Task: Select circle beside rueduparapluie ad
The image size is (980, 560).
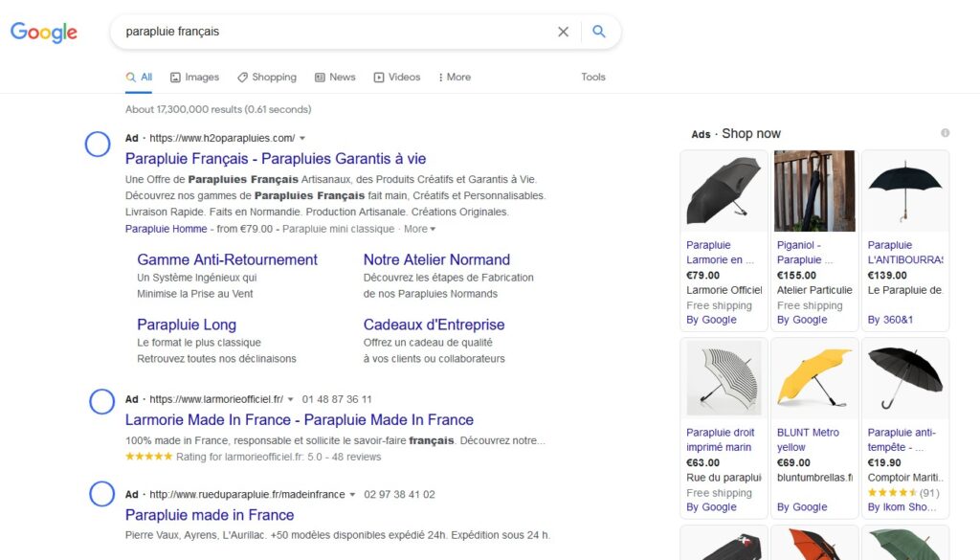Action: tap(101, 495)
